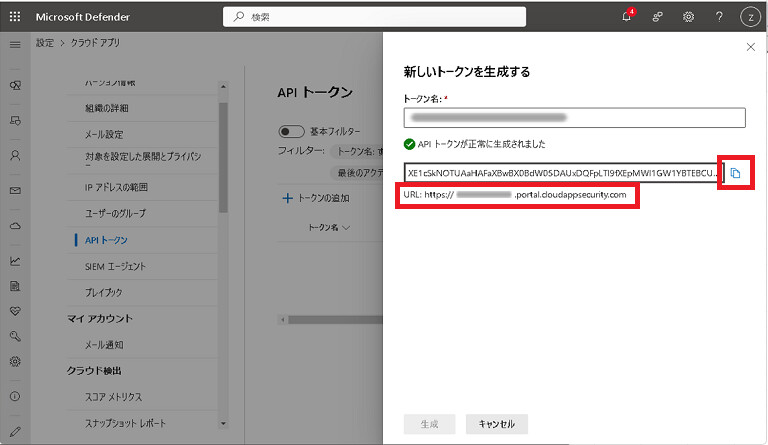Open the user identity icon in left rail
Image resolution: width=768 pixels, height=445 pixels.
[15, 156]
